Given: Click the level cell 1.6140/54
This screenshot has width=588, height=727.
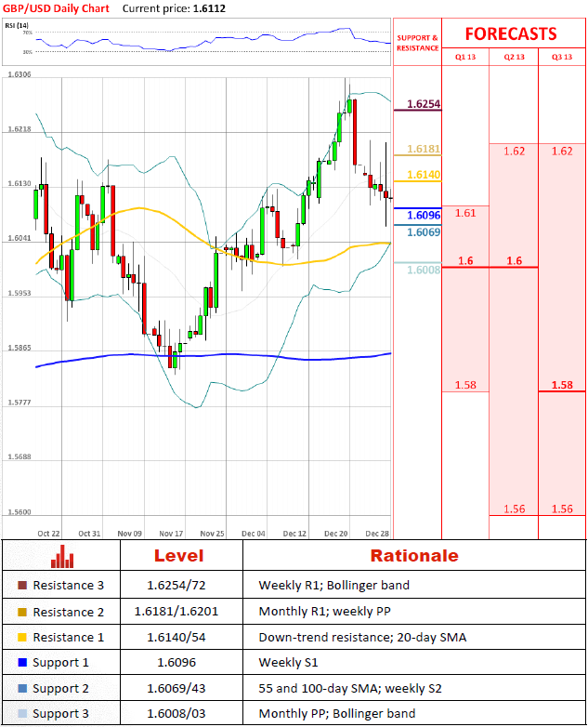Looking at the screenshot, I should (176, 637).
